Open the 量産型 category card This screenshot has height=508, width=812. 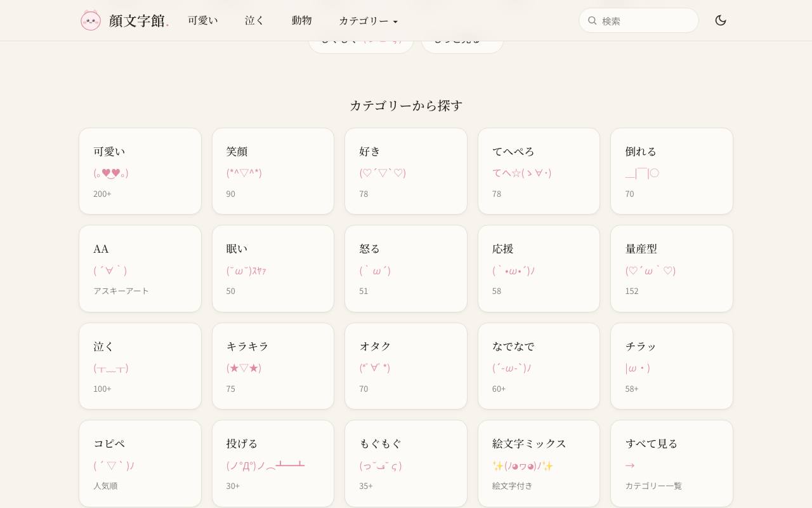click(x=672, y=269)
